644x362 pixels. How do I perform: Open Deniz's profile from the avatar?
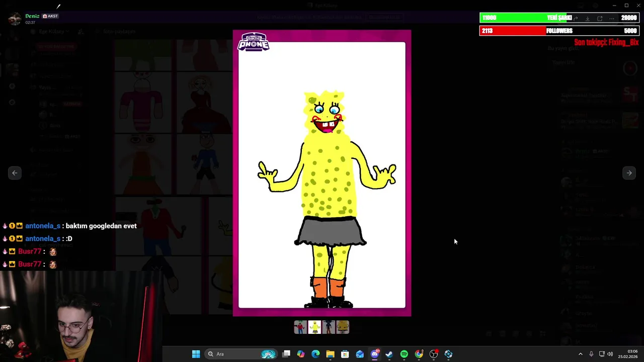tap(15, 19)
